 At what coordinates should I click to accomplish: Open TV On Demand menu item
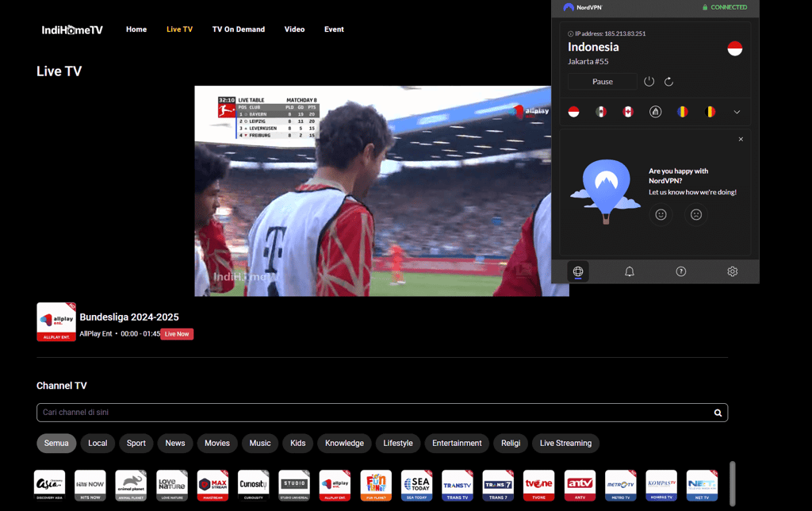[x=238, y=29]
